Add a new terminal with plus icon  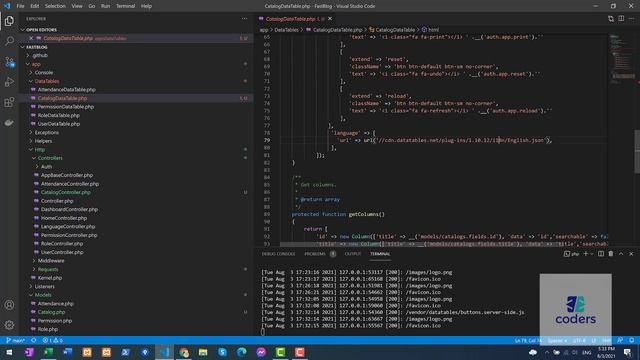click(586, 254)
